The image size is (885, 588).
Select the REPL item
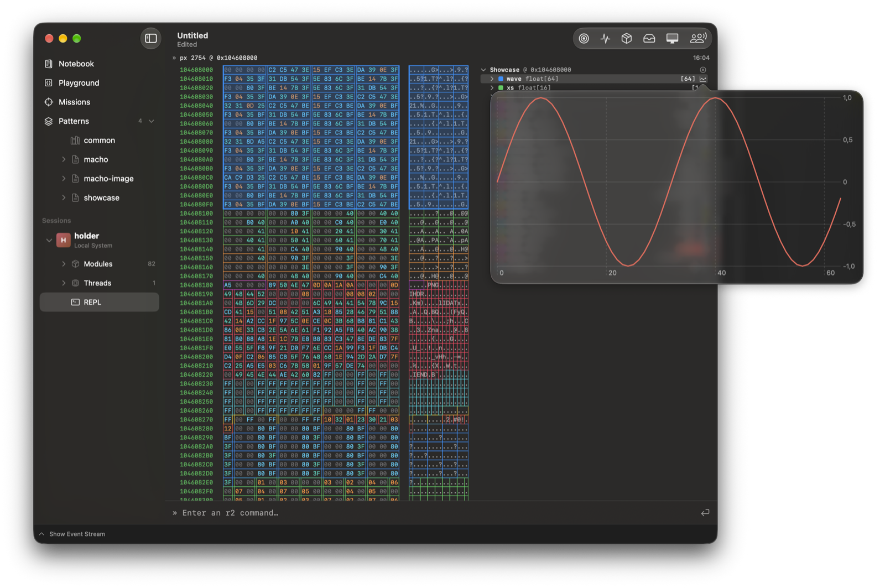tap(100, 302)
